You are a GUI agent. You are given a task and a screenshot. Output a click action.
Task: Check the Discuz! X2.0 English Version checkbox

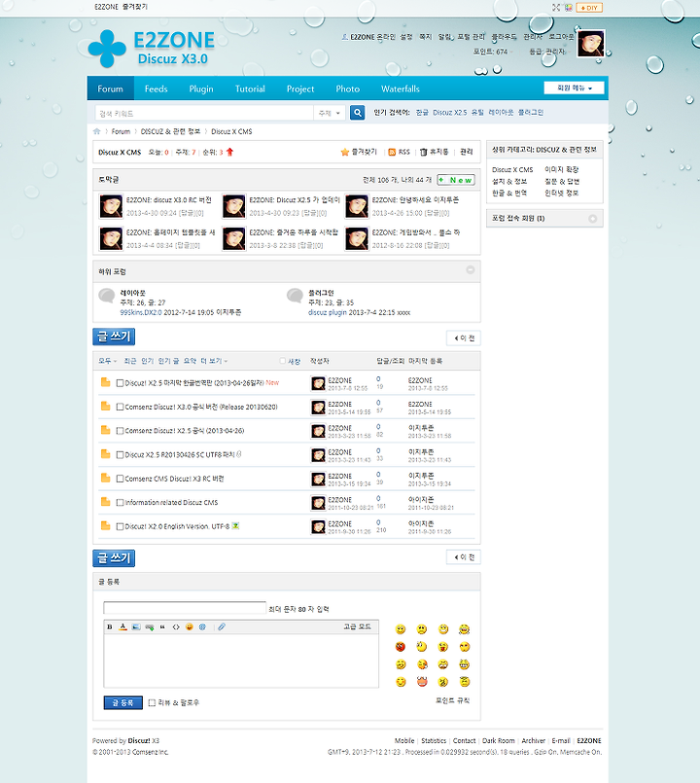120,526
